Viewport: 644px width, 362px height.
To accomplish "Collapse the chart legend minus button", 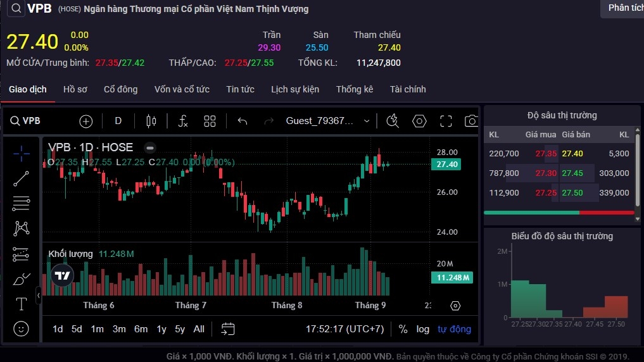I will 150,147.
